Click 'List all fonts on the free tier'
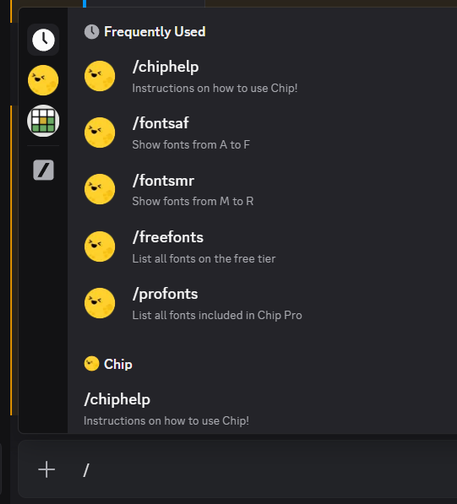 [x=204, y=259]
